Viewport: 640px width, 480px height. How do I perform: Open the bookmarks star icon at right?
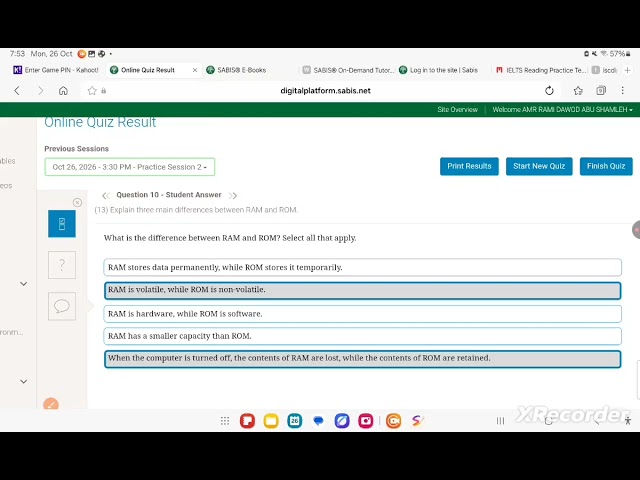click(578, 91)
